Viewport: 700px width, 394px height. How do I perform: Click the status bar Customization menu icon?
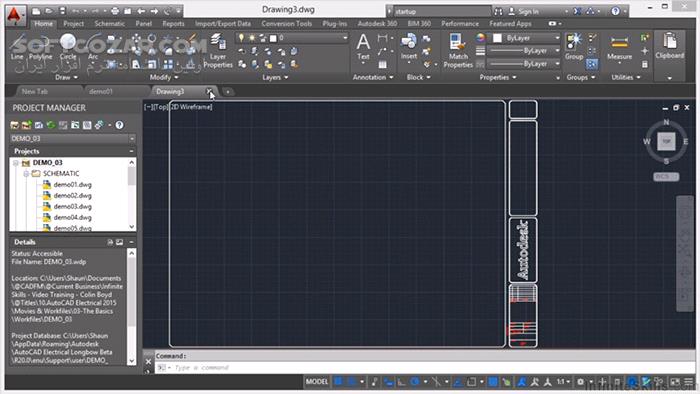689,382
